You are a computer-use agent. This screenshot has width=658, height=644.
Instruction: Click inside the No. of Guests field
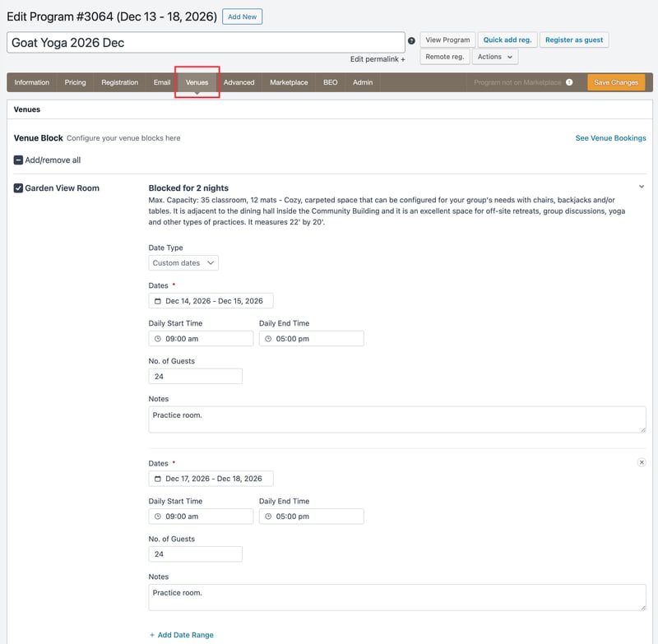(195, 376)
